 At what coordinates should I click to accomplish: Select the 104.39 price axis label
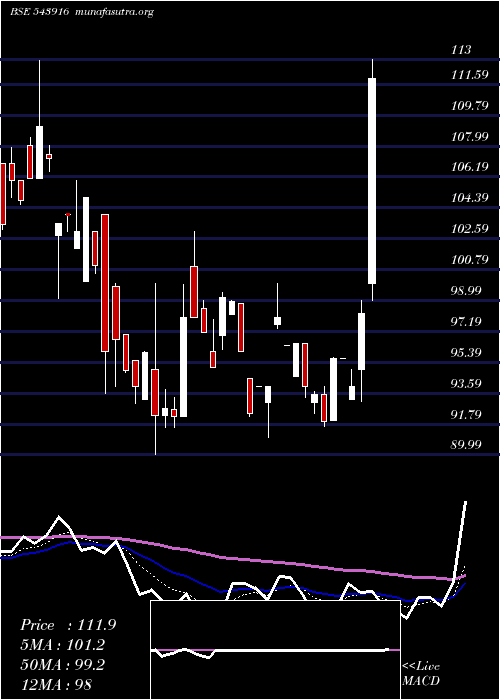pos(470,198)
